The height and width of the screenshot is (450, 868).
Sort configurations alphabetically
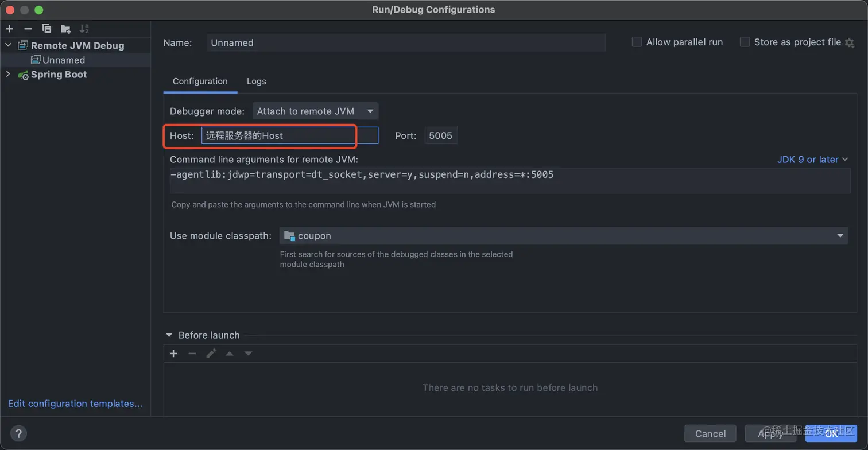[84, 29]
